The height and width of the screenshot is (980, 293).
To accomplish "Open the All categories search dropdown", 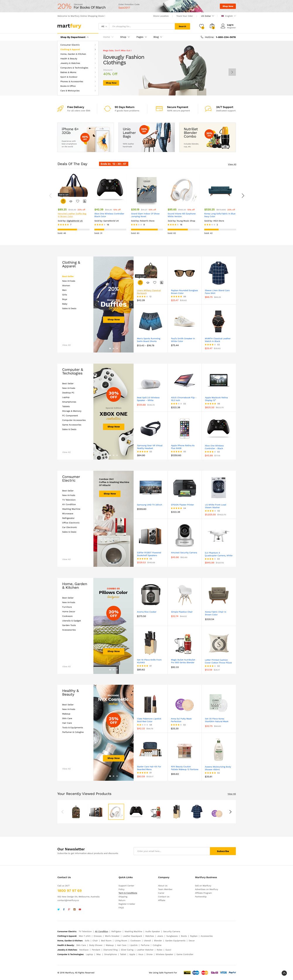I will tap(103, 26).
